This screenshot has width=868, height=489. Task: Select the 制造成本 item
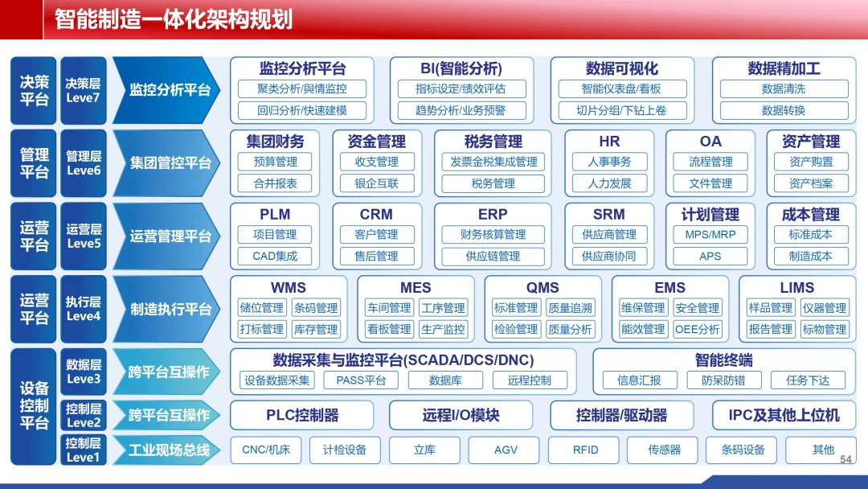point(811,256)
